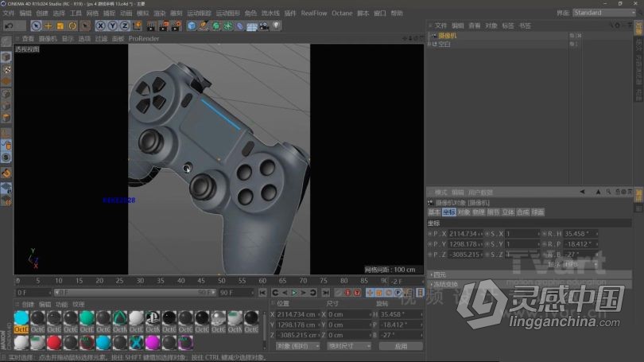Select the magenta material sphere
644x362 pixels.
point(153,342)
